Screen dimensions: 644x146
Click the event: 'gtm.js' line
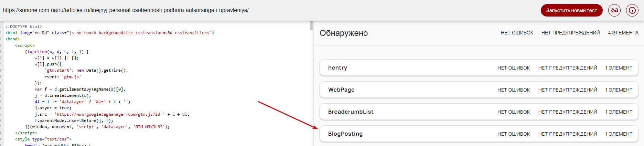(63, 77)
